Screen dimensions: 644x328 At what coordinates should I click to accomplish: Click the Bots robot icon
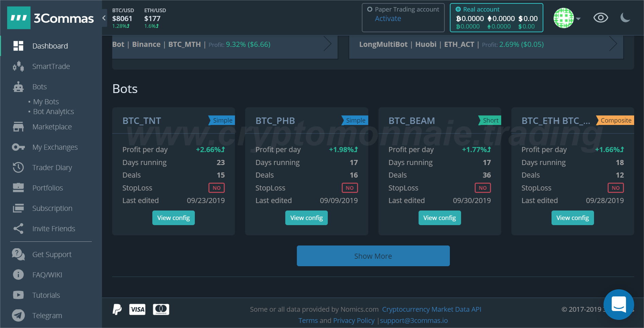[x=18, y=87]
